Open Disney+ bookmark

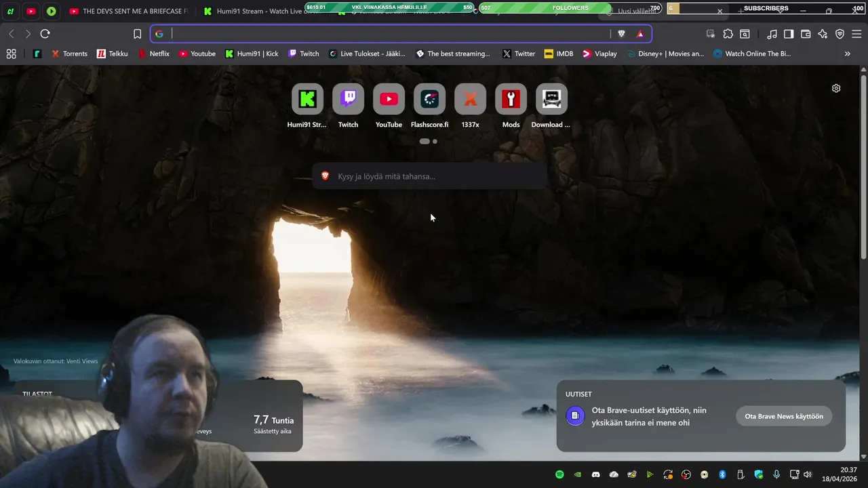pyautogui.click(x=665, y=54)
